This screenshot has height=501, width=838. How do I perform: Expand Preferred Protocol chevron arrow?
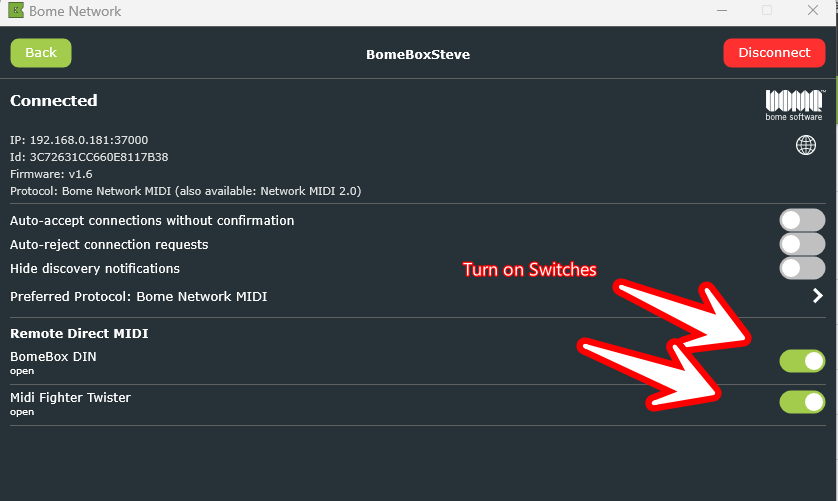pos(817,296)
